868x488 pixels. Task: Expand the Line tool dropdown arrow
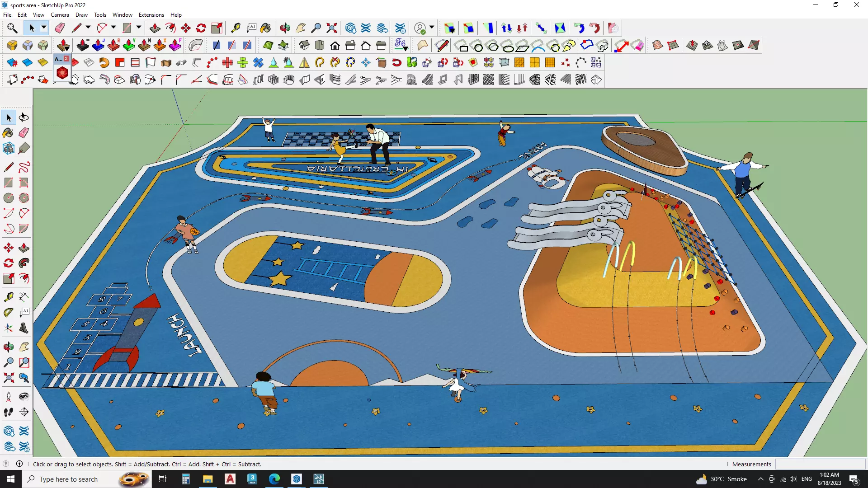point(88,28)
